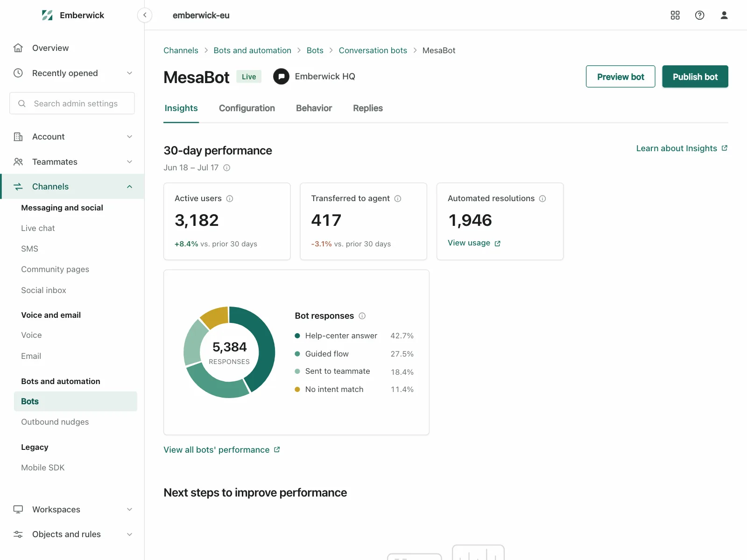The width and height of the screenshot is (747, 560).
Task: Click the Overview home icon
Action: point(18,48)
